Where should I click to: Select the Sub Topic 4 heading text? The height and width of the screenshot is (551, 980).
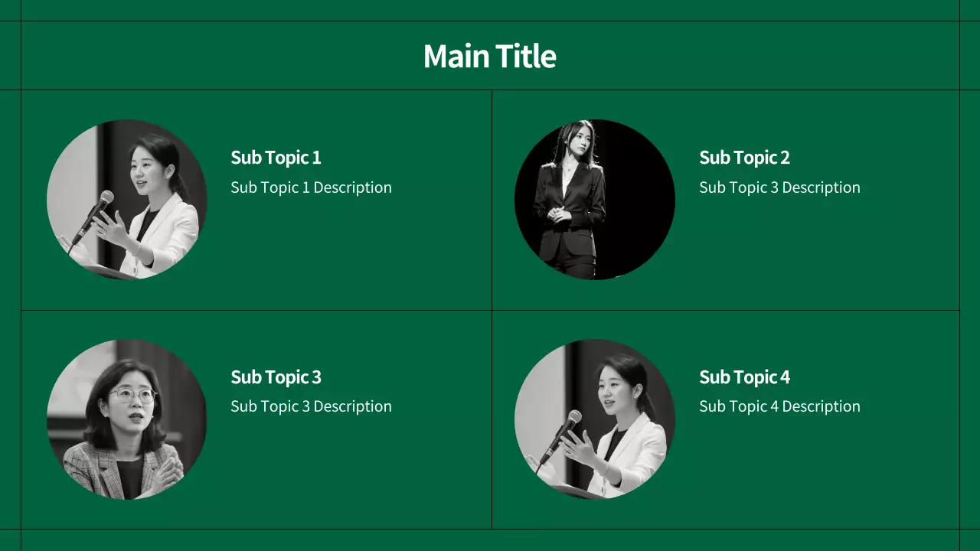(x=744, y=377)
